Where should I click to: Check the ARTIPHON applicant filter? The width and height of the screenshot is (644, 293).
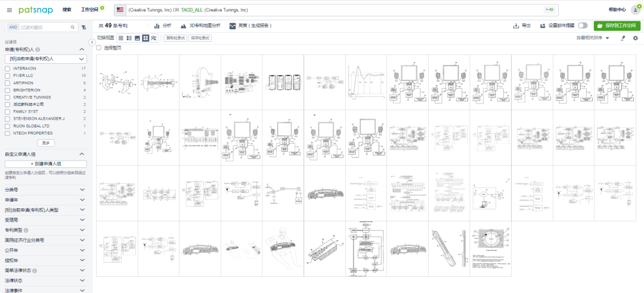[x=7, y=83]
